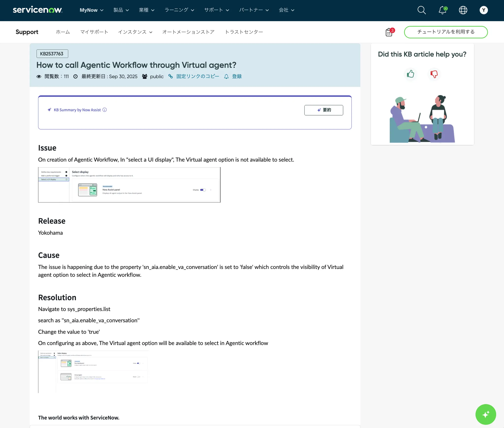This screenshot has height=428, width=504.
Task: Expand the 製品 dropdown menu
Action: point(121,10)
